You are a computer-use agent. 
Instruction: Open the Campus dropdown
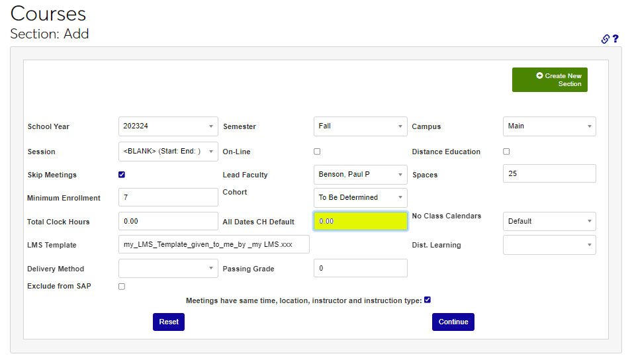[549, 126]
